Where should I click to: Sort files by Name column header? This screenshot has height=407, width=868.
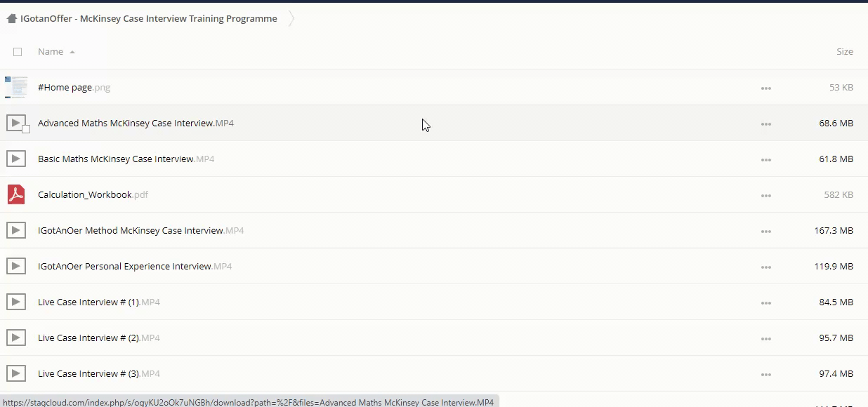[51, 52]
